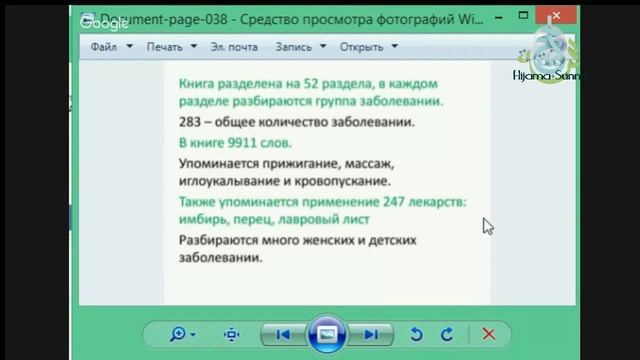Delete the image with red X
Image resolution: width=640 pixels, height=360 pixels.
(489, 334)
